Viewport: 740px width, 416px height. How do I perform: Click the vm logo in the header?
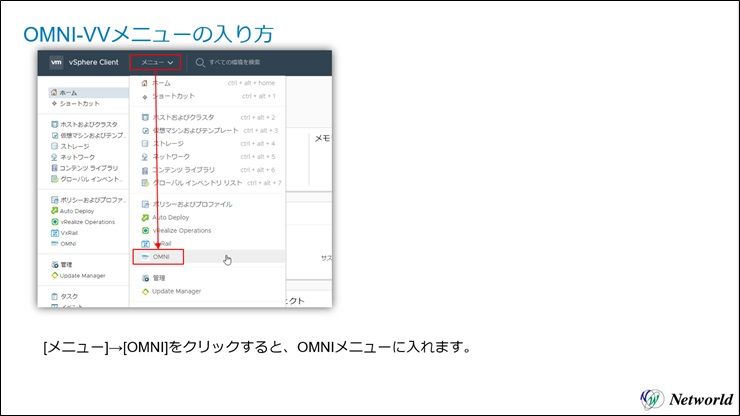point(56,62)
